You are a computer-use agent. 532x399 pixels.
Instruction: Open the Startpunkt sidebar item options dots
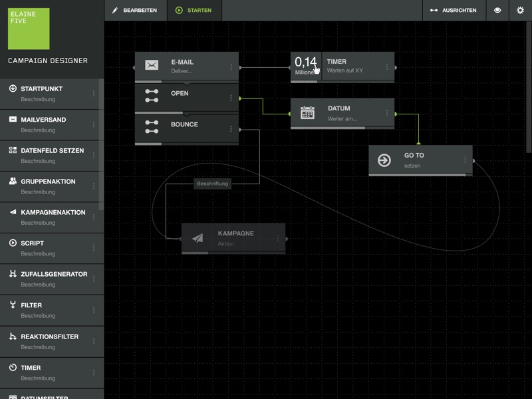click(x=94, y=93)
